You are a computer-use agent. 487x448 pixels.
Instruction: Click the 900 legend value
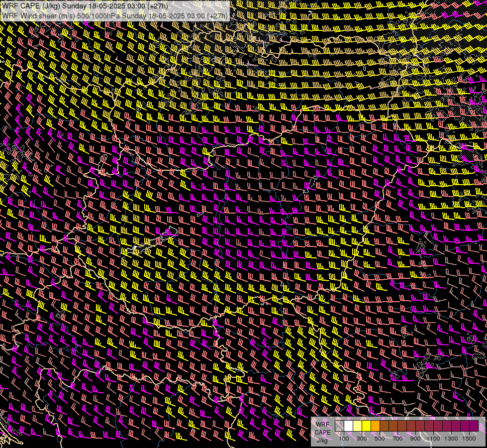pyautogui.click(x=415, y=439)
